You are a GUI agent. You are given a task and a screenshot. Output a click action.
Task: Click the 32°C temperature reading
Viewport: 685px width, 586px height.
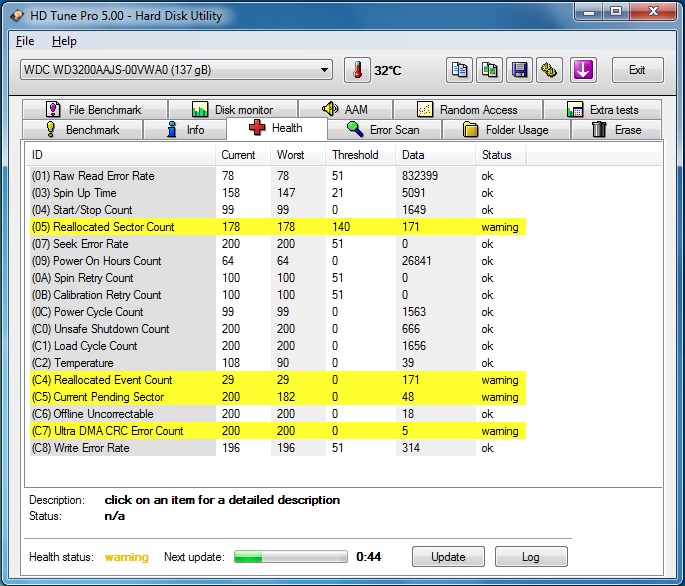point(387,70)
